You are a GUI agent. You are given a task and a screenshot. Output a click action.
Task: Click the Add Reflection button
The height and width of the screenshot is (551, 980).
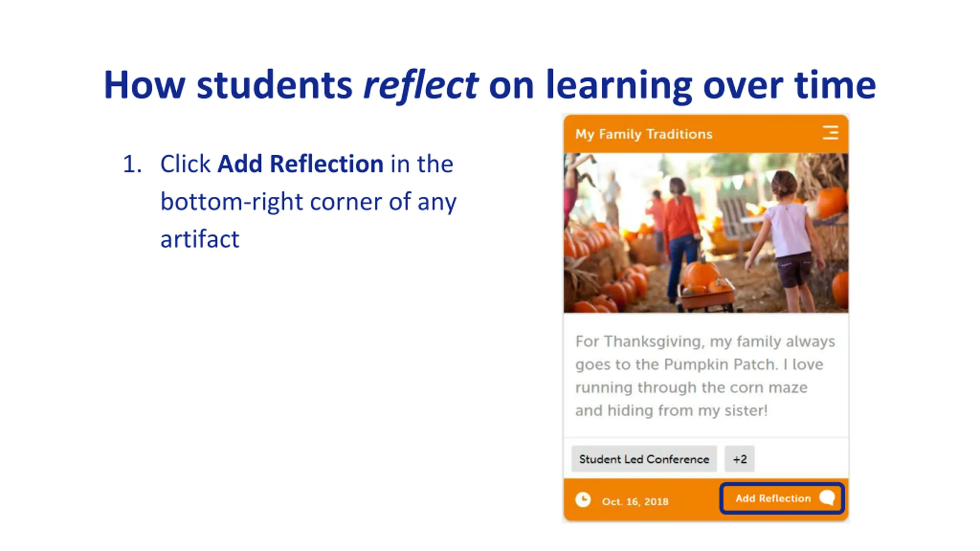tap(782, 498)
